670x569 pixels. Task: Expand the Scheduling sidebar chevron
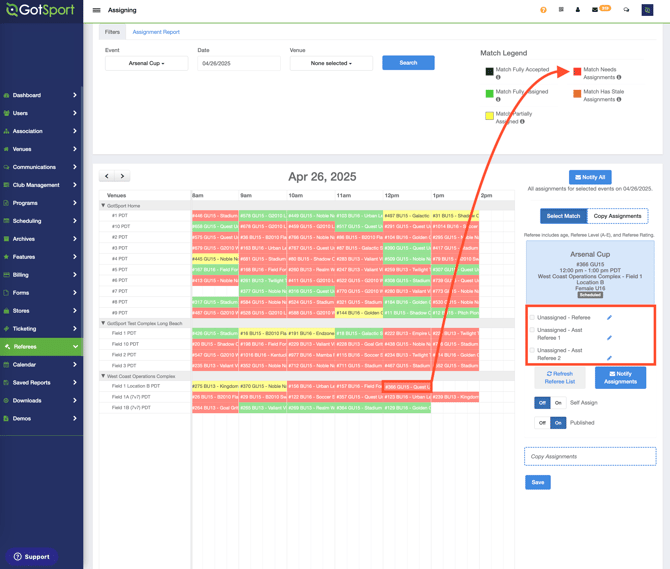pos(75,221)
